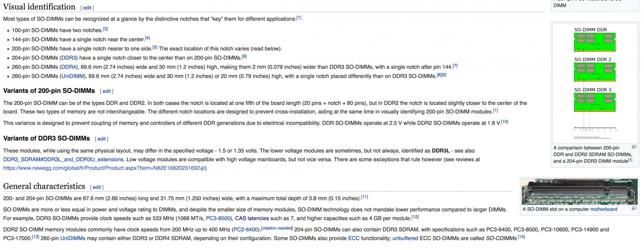Open reference 5 in the 200-pin bullet
Screen dimensions: 644x250
tap(155, 47)
